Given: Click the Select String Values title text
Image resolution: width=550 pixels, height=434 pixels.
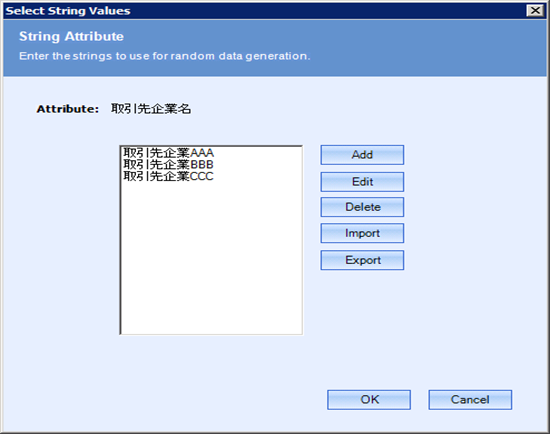Looking at the screenshot, I should click(x=68, y=11).
